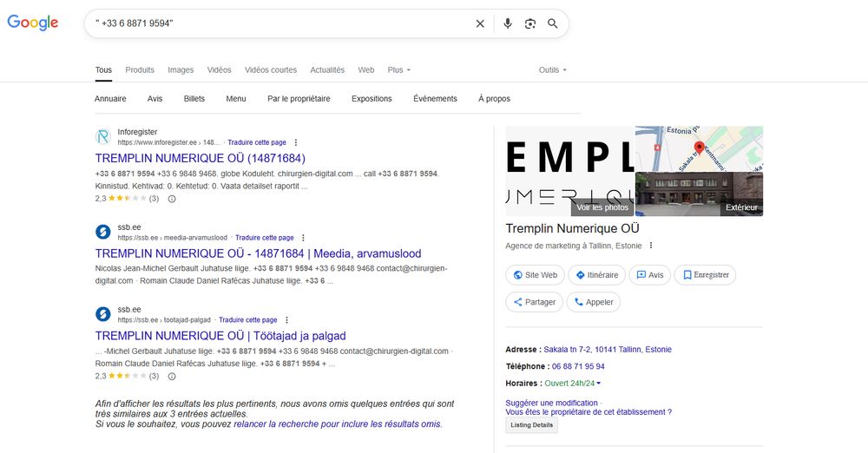Expand the Outils dropdown
The height and width of the screenshot is (453, 868).
click(x=552, y=69)
